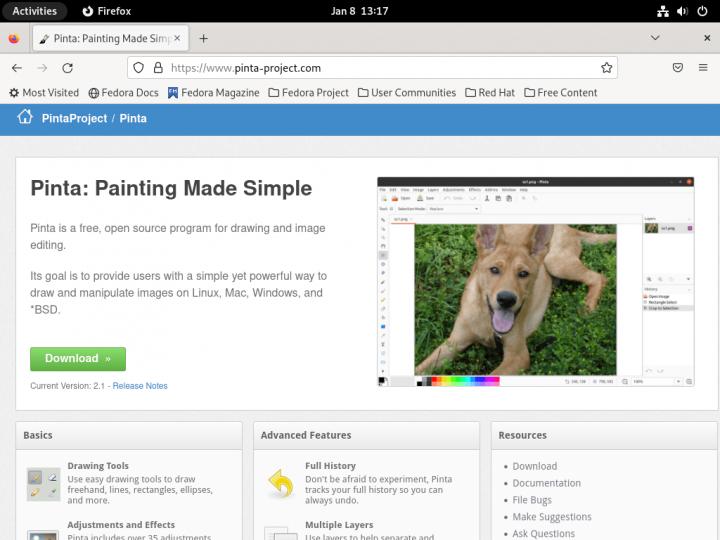Click the Drawing Tools icon
Image resolution: width=720 pixels, height=540 pixels.
click(43, 484)
